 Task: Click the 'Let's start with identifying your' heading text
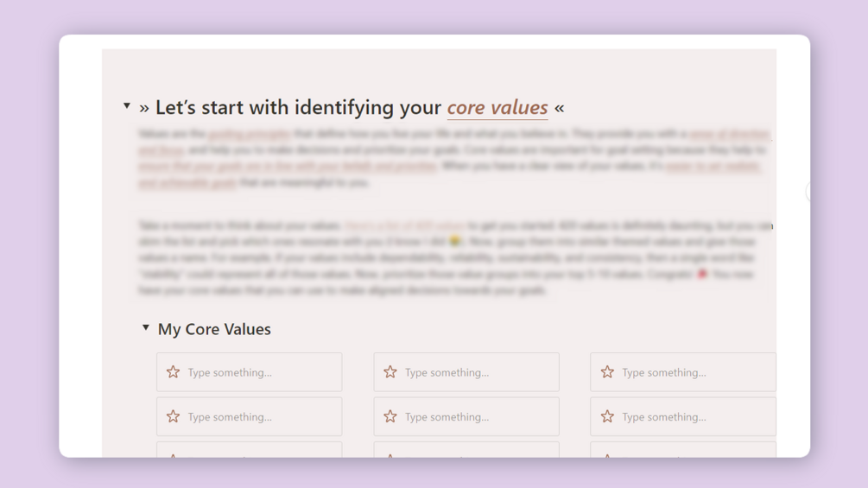click(x=298, y=108)
